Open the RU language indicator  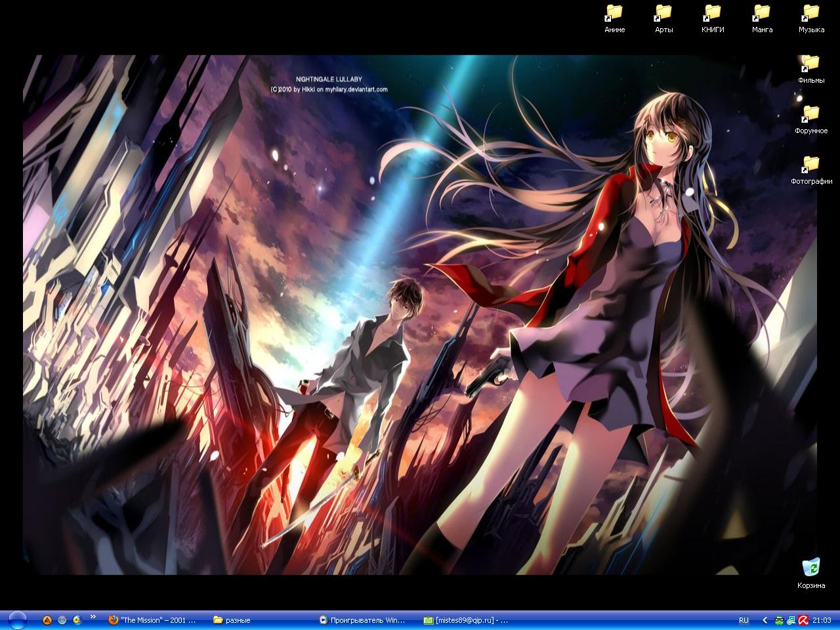pos(744,620)
